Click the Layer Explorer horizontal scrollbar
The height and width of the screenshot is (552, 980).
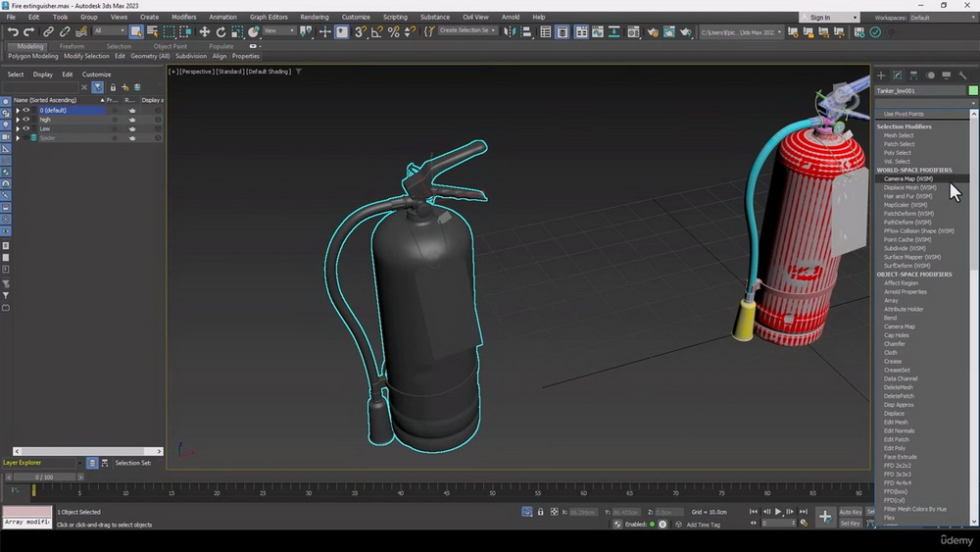(87, 451)
